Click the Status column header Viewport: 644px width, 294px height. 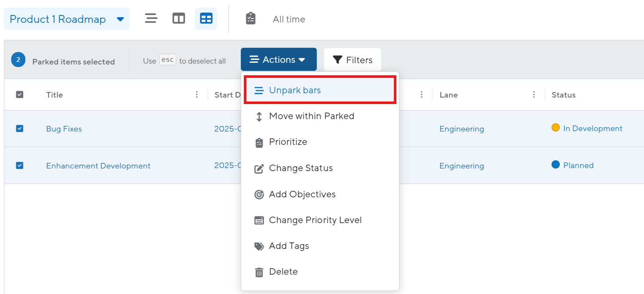(x=563, y=95)
